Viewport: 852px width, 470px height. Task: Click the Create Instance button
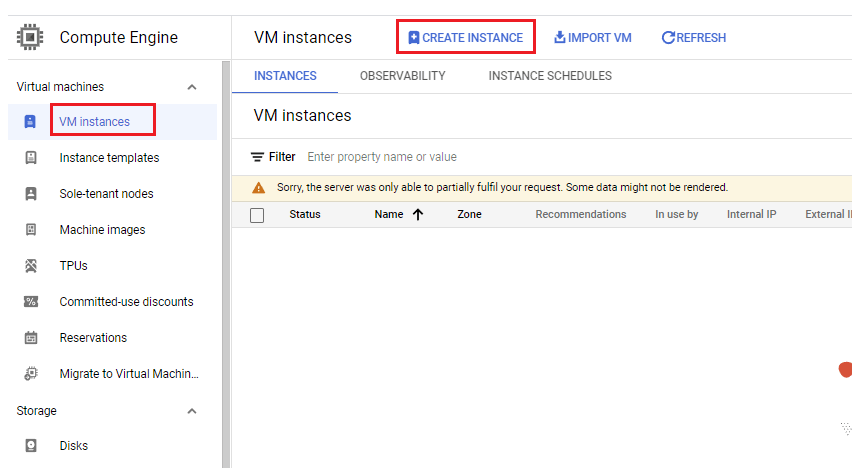coord(466,37)
